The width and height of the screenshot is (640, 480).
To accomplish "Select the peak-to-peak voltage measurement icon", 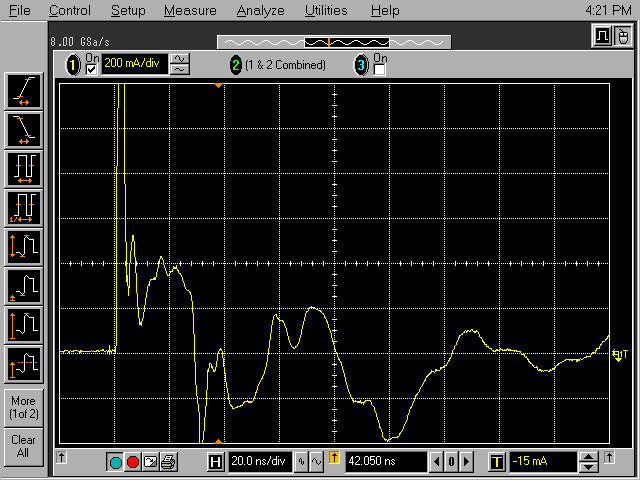I will point(24,247).
